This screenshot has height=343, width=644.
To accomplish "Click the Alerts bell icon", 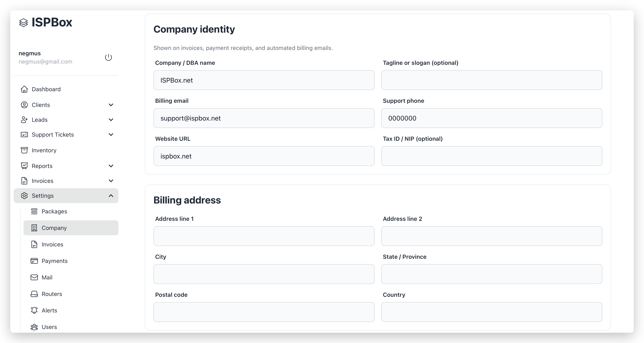I will 34,310.
